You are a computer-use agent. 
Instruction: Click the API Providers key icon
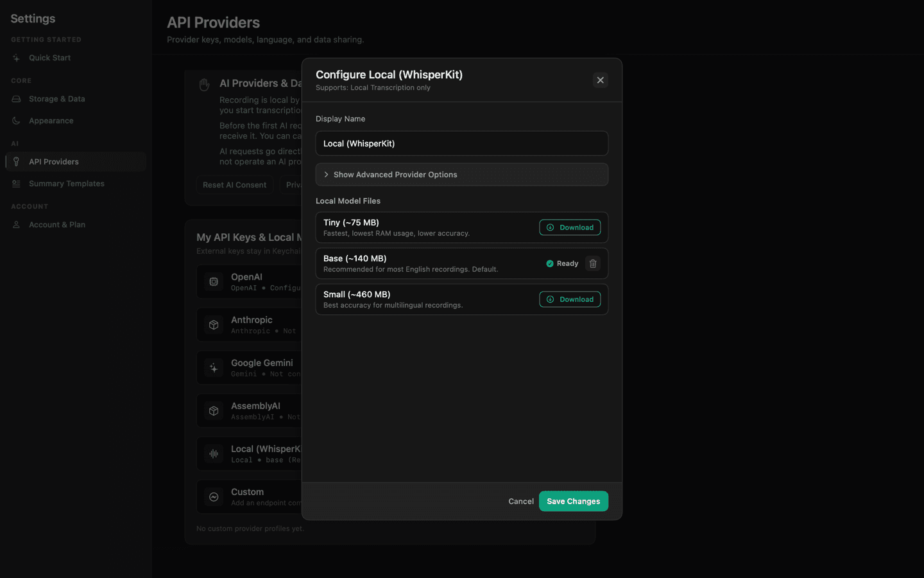tap(16, 162)
